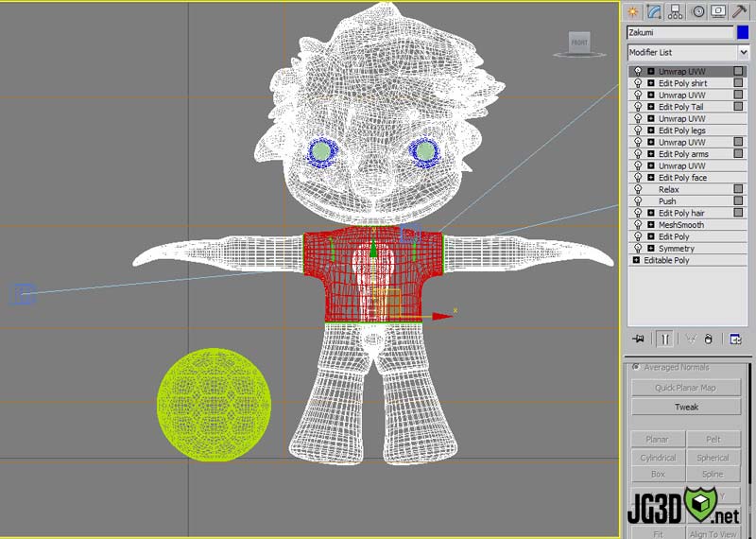
Task: Open the Motion panel tab
Action: click(697, 11)
